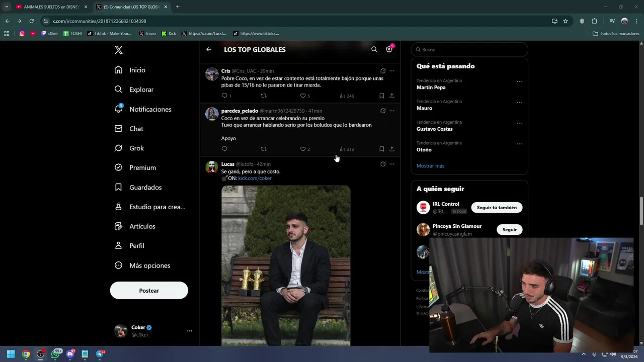Open Chat in X sidebar
Screen dimensions: 644x362
(x=129, y=129)
